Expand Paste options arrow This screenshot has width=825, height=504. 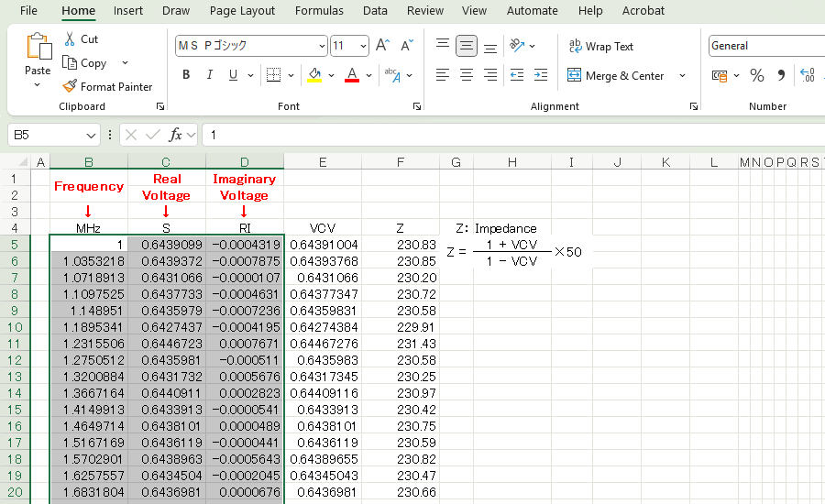(37, 84)
